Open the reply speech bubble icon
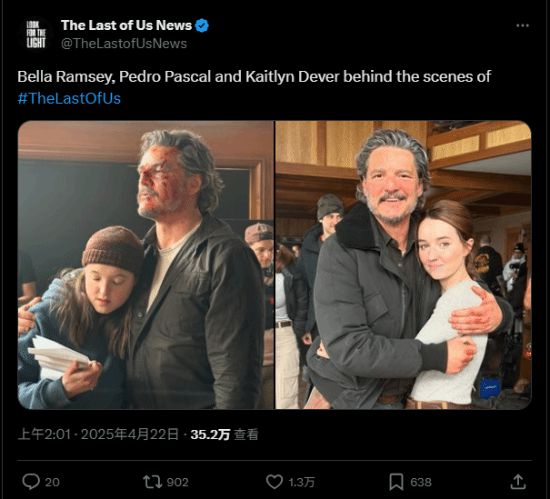 click(x=31, y=481)
